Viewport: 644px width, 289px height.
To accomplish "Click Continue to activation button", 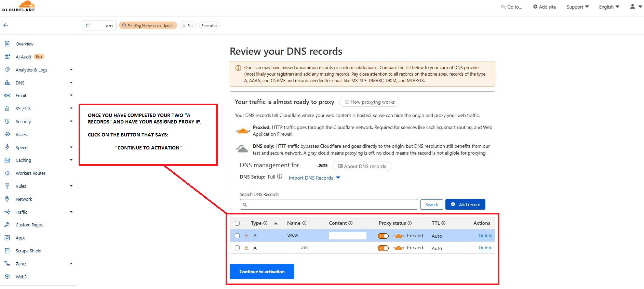I will (x=262, y=272).
